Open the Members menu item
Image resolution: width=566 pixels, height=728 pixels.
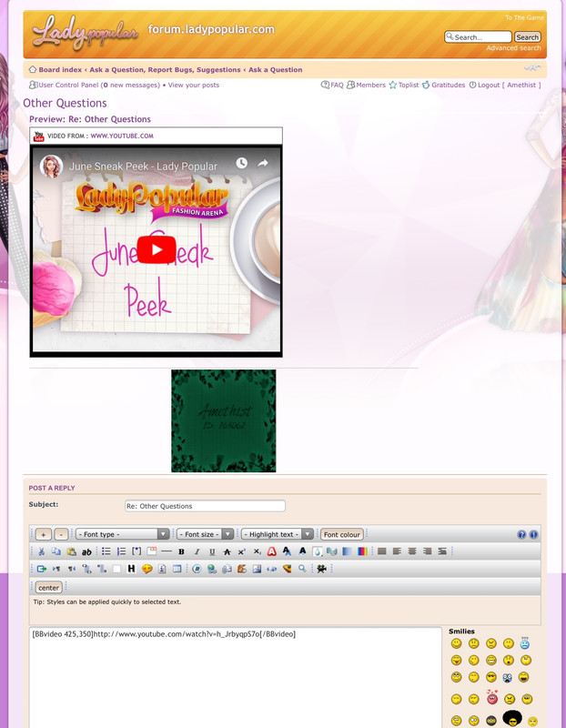(x=367, y=85)
